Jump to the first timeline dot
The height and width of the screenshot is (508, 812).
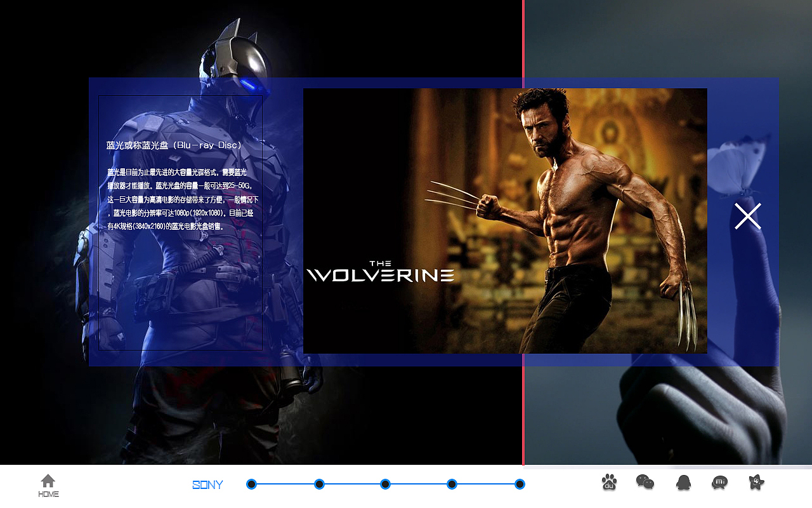251,485
